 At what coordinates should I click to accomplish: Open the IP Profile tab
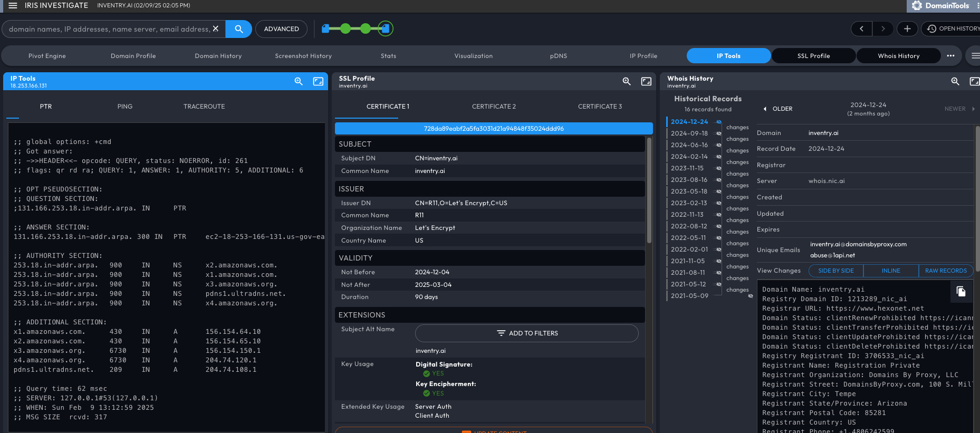coord(643,56)
